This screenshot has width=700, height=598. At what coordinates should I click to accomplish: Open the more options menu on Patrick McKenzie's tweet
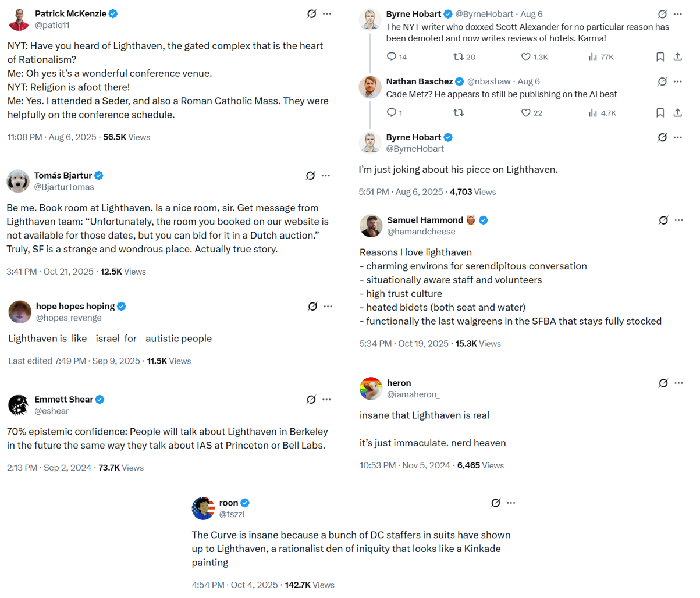coord(327,13)
